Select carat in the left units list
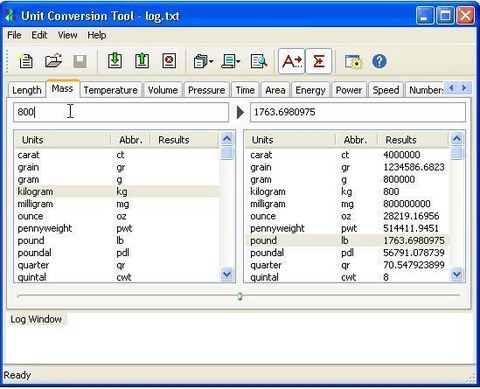Screen dimensions: 480x389 117,155
